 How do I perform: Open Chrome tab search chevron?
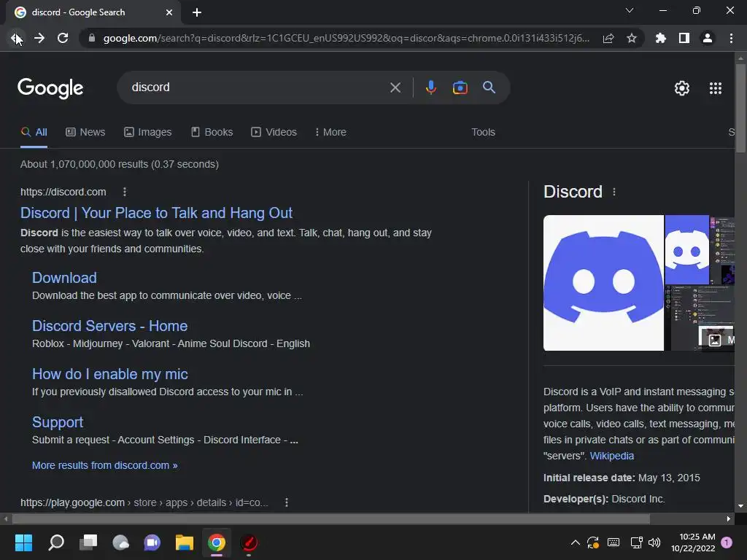coord(630,10)
